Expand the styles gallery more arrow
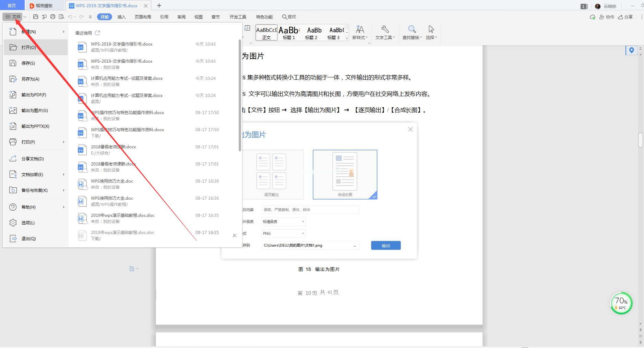Viewport: 644px width, 348px height. click(347, 38)
